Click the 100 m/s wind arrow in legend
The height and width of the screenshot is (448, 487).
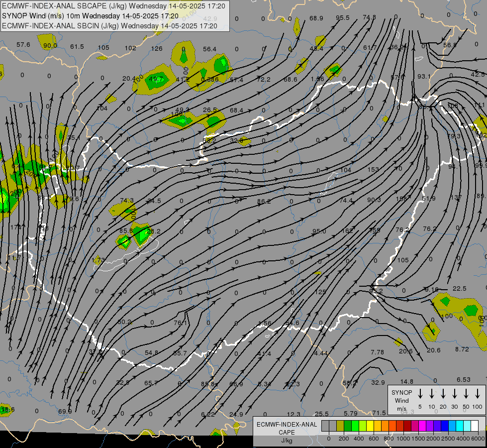478,393
